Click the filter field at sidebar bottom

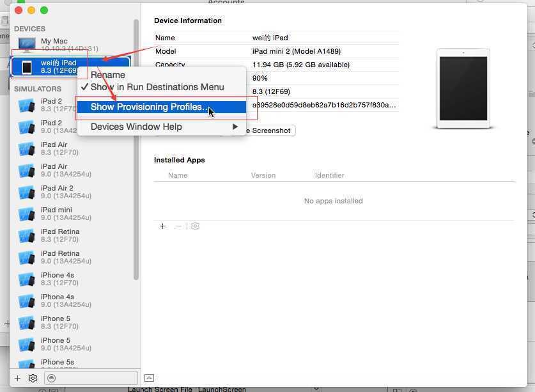point(91,378)
